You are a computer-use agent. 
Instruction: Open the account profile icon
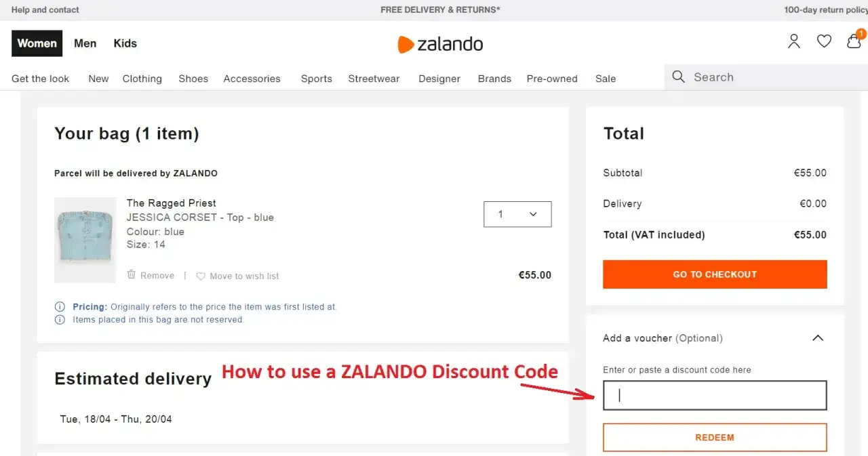coord(793,41)
